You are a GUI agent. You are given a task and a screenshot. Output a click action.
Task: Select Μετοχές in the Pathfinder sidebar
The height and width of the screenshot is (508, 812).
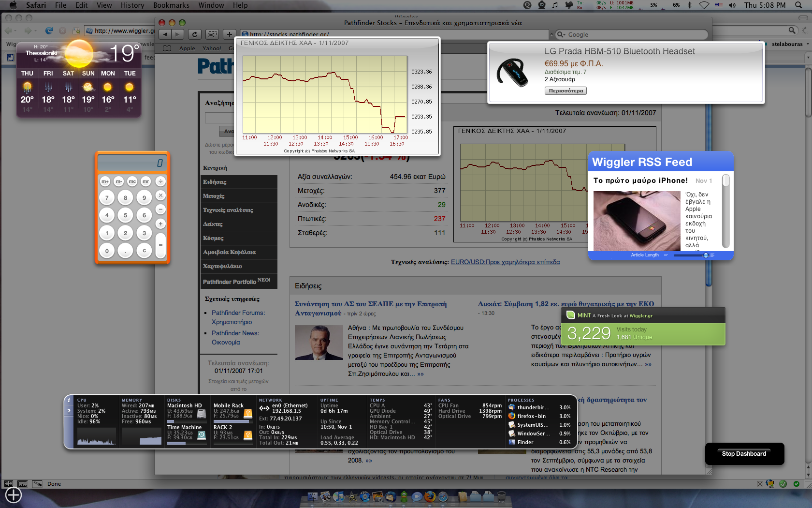pyautogui.click(x=239, y=196)
